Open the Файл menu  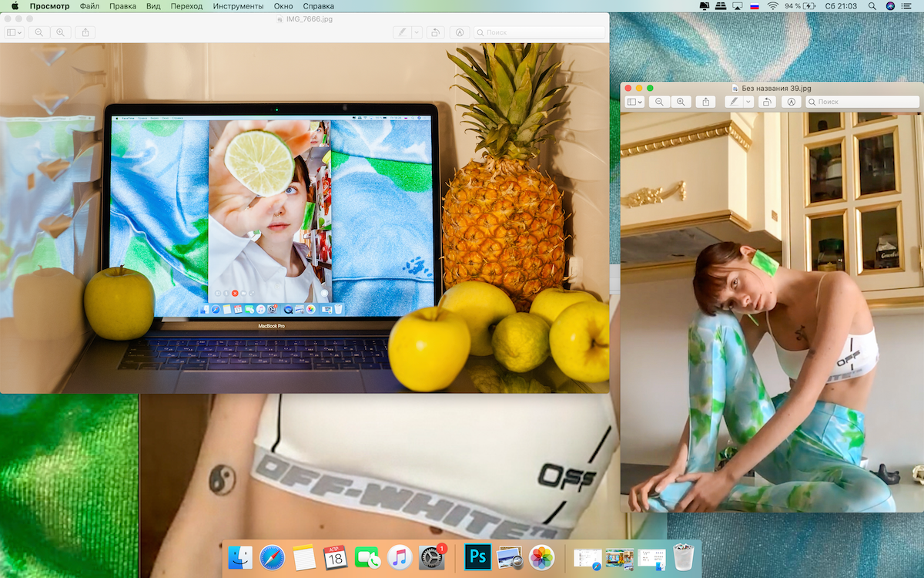tap(89, 6)
